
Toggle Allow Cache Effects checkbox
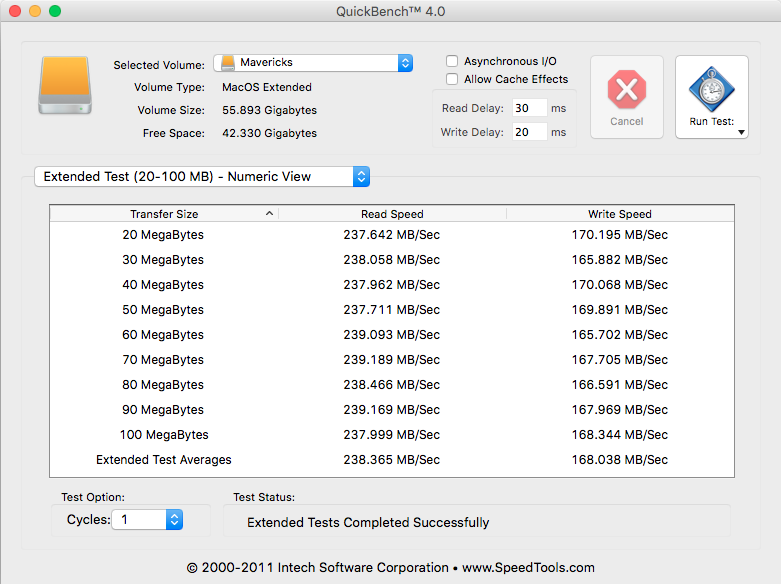point(452,79)
